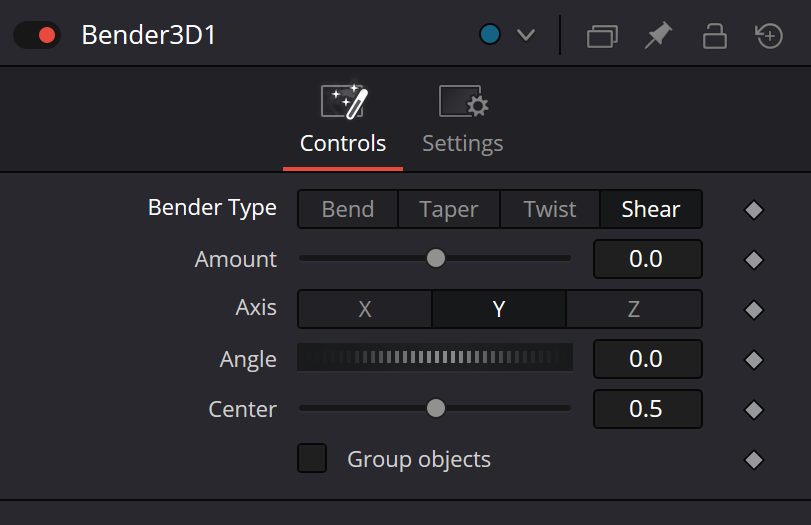Choose Y axis
This screenshot has width=811, height=525.
pyautogui.click(x=499, y=309)
